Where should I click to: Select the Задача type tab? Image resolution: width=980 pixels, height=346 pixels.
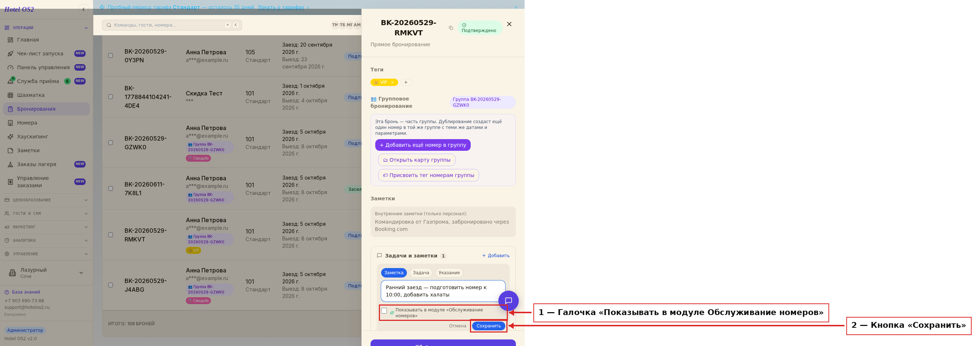421,273
